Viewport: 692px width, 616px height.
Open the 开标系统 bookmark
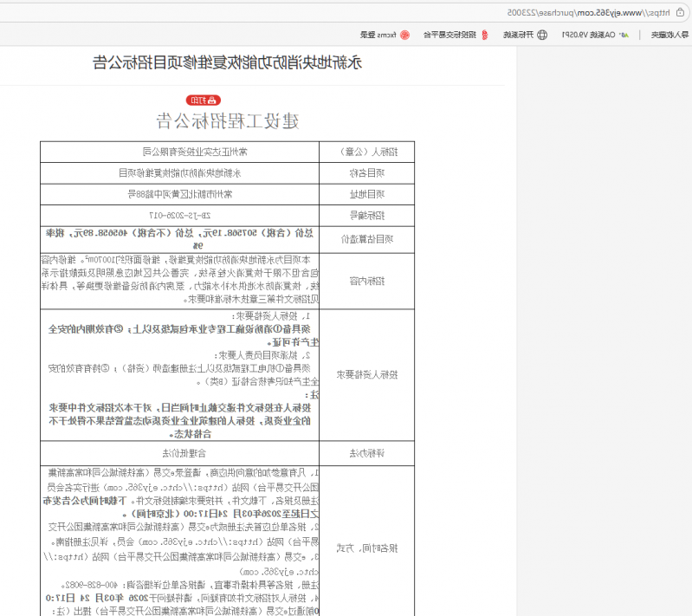pyautogui.click(x=525, y=35)
